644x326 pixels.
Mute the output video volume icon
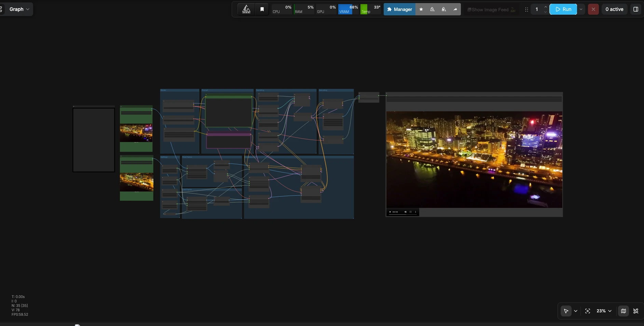pos(406,212)
